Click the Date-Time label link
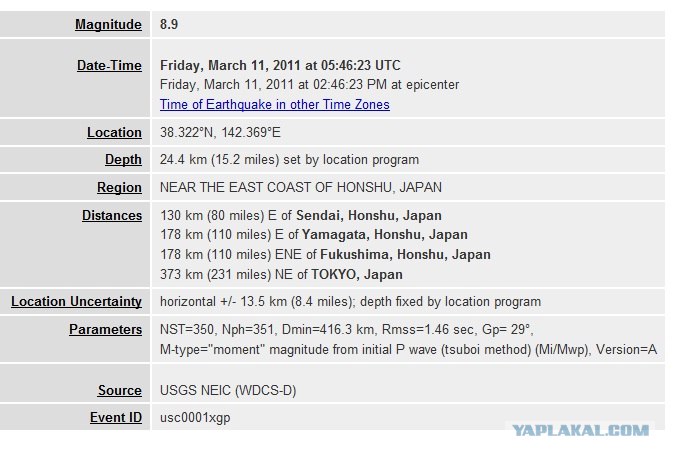This screenshot has height=460, width=675. [x=109, y=65]
